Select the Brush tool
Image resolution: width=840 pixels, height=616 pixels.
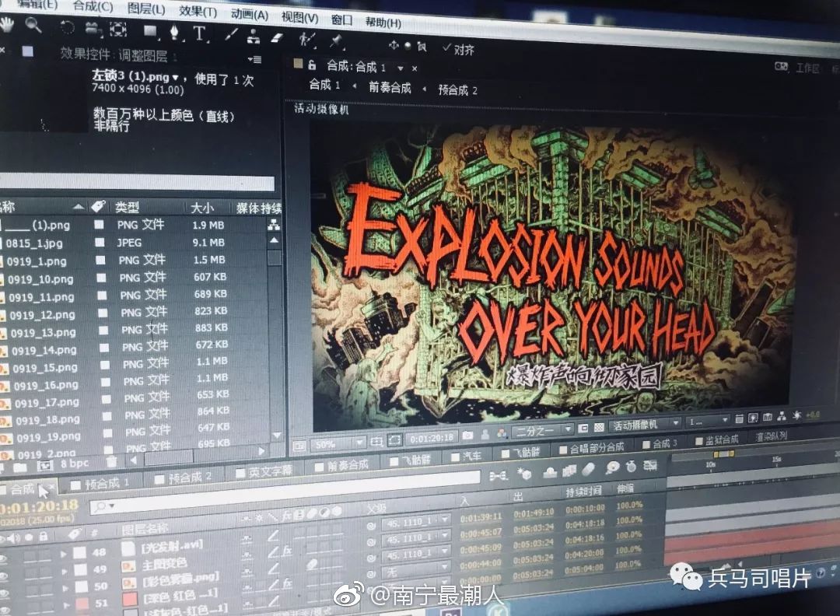(232, 34)
